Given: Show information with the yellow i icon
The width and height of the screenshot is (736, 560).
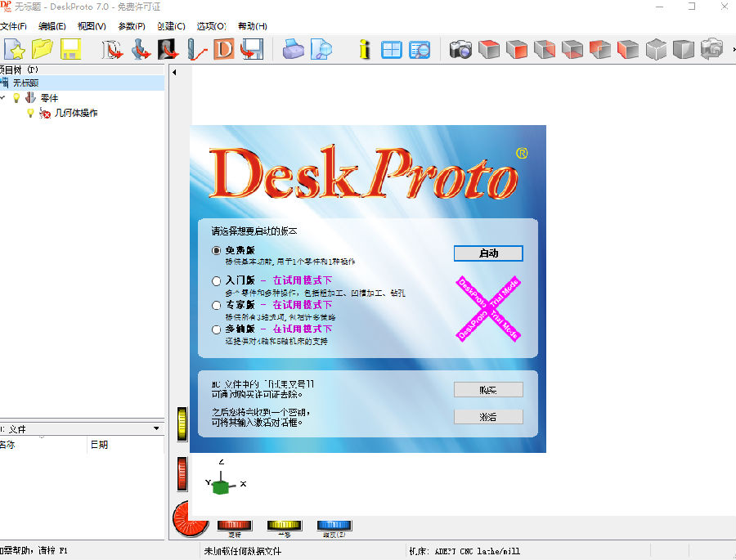Looking at the screenshot, I should pyautogui.click(x=364, y=49).
